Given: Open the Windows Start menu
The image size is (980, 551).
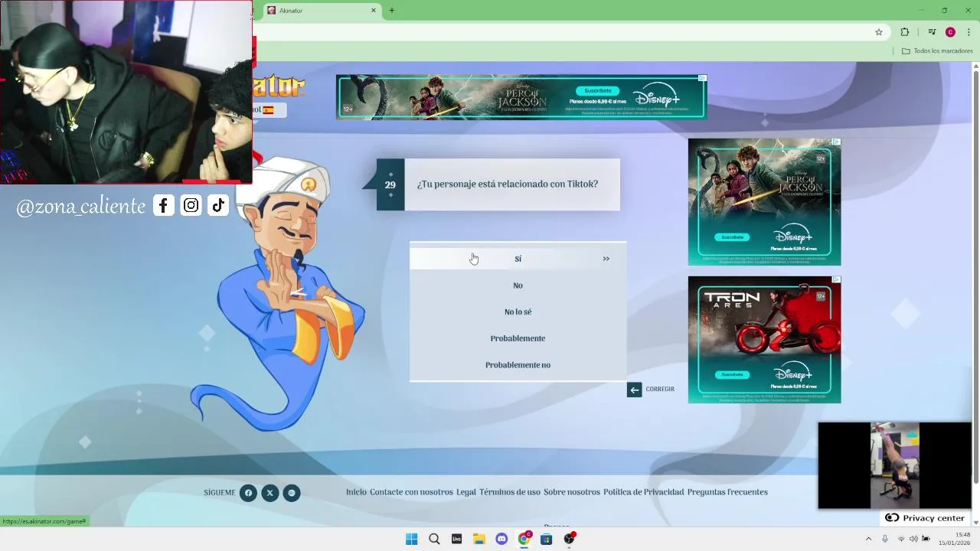Looking at the screenshot, I should [x=412, y=539].
